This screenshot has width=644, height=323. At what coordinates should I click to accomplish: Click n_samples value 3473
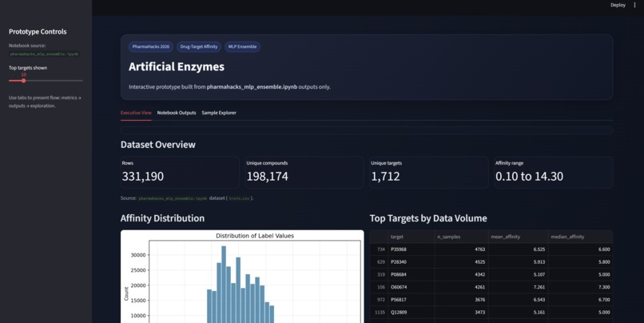point(461,313)
